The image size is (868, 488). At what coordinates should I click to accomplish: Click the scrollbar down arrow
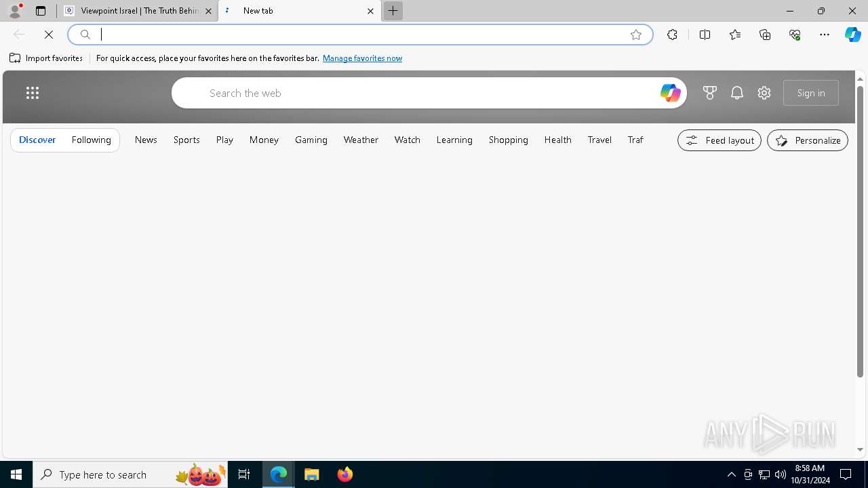click(x=860, y=449)
